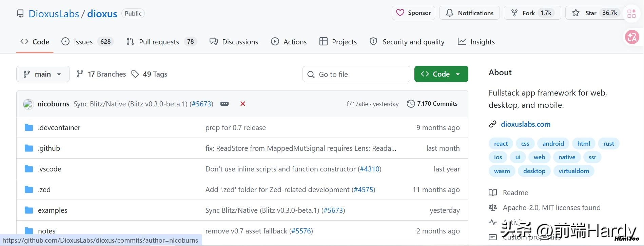Star the dioxus repository
644x246 pixels.
coord(596,13)
